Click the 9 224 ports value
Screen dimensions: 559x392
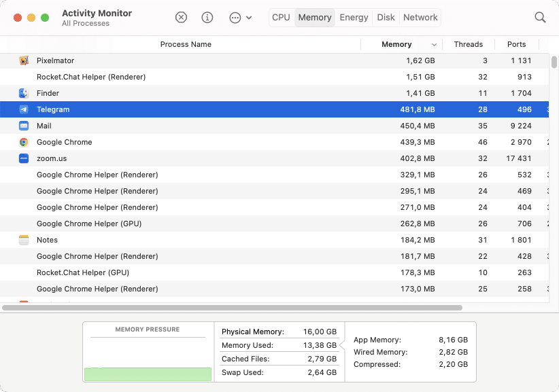coord(521,126)
